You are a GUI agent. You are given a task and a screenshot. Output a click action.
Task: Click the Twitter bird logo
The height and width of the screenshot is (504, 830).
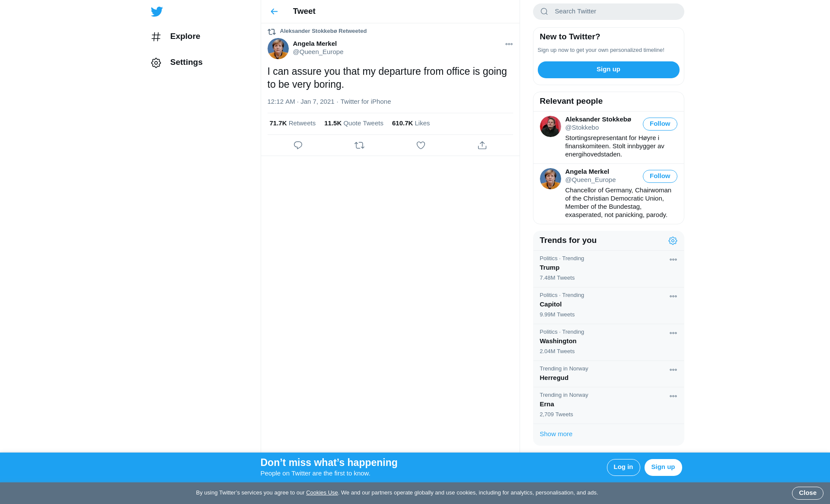[156, 12]
